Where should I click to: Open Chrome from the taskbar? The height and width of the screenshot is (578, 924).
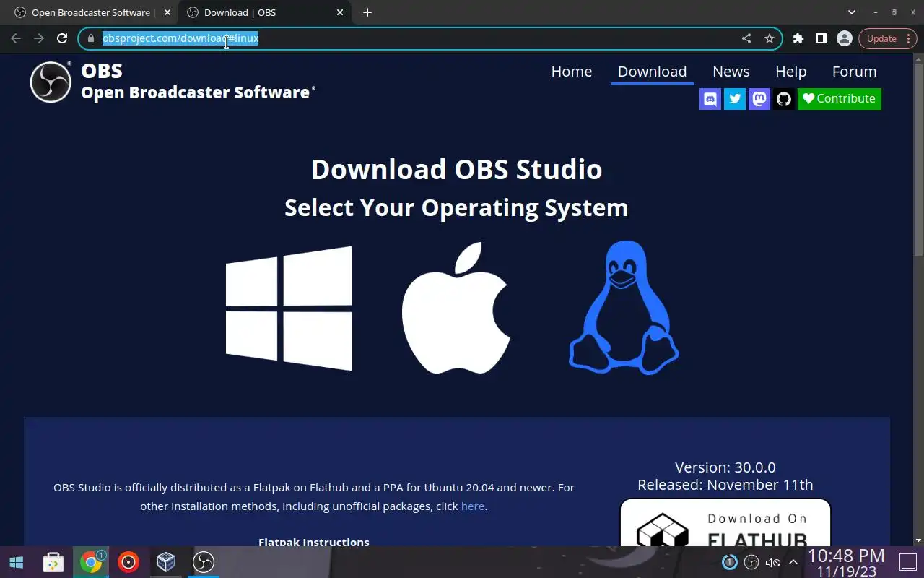pyautogui.click(x=91, y=562)
